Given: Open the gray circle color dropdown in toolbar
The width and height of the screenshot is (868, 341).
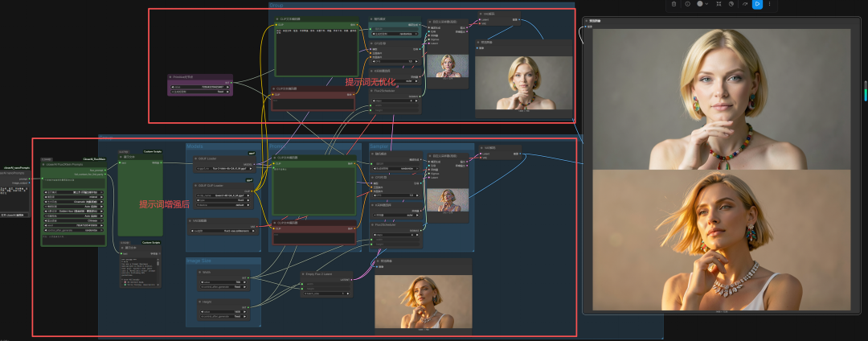Looking at the screenshot, I should click(x=702, y=4).
